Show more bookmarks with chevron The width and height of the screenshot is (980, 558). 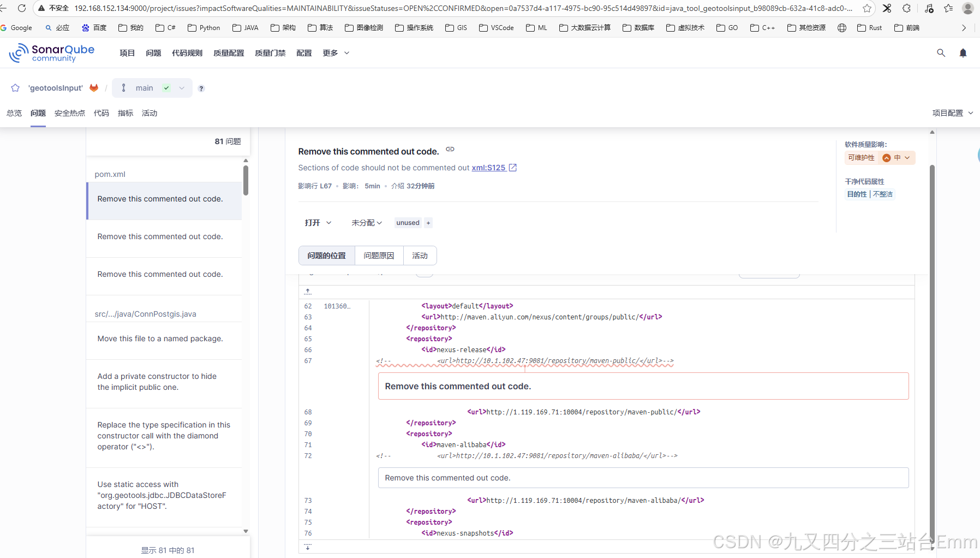964,28
